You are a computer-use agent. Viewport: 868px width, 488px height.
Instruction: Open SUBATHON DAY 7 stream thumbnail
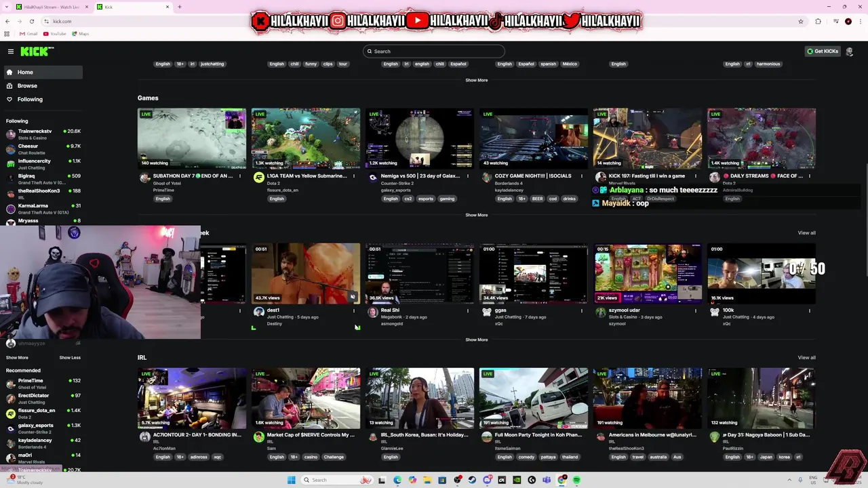pos(192,138)
